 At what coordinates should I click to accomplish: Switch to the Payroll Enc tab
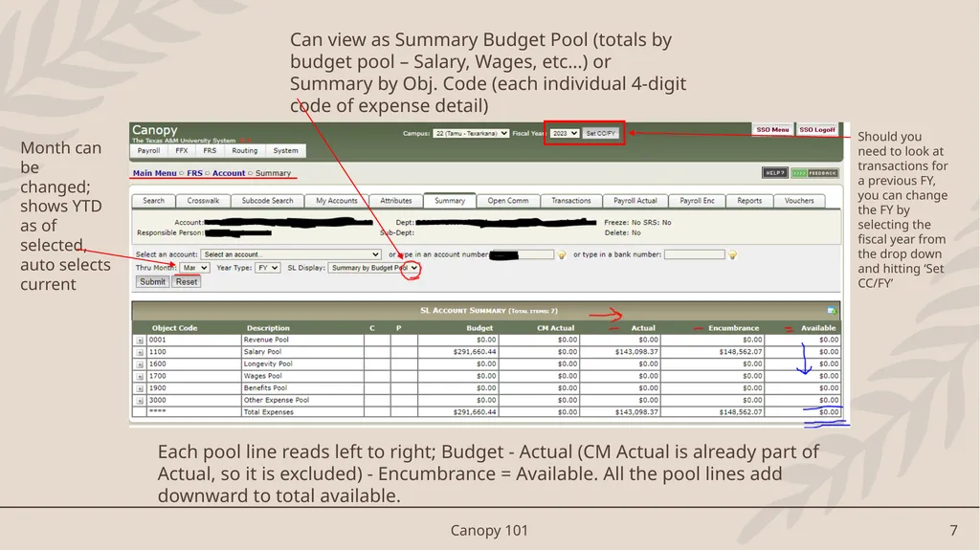point(697,201)
